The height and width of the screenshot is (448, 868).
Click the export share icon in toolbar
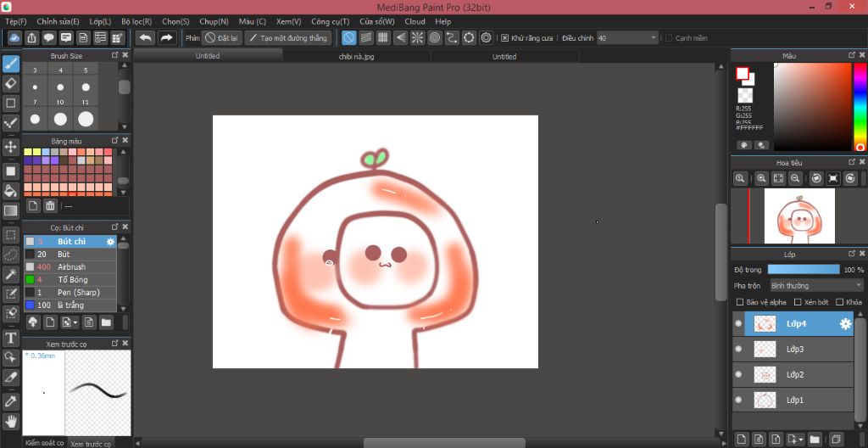(x=31, y=37)
